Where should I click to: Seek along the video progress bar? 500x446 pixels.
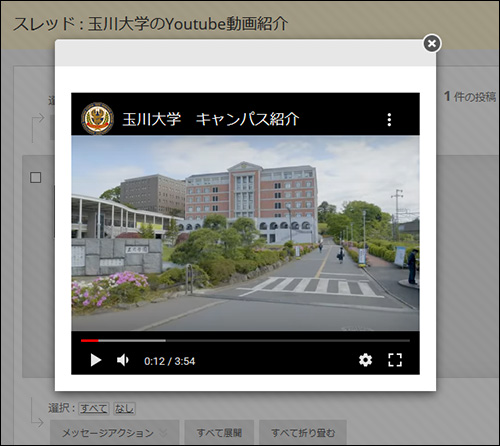click(x=245, y=341)
